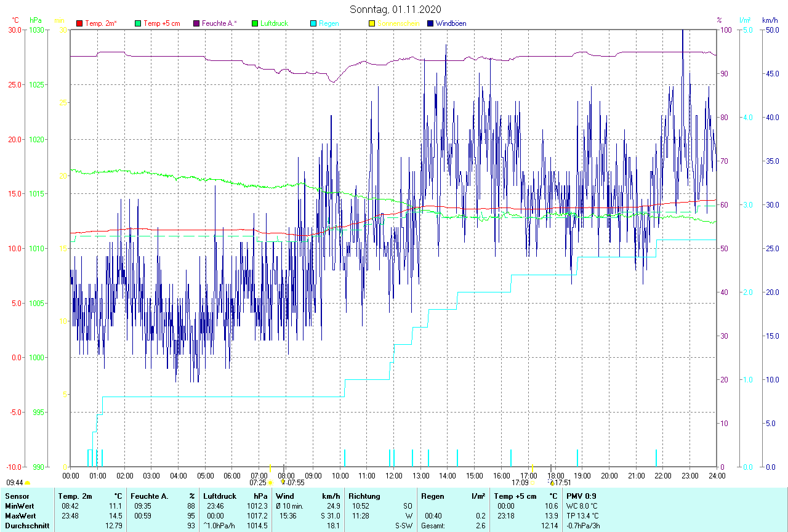Click the red Temp. 2m legend swatch
Viewport: 788px width, 532px height.
pos(79,23)
